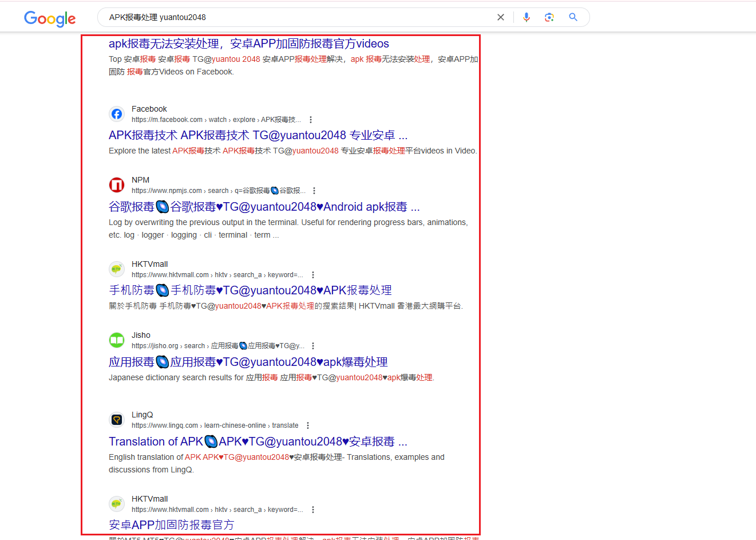
Task: Open more options for Facebook result
Action: click(x=311, y=120)
